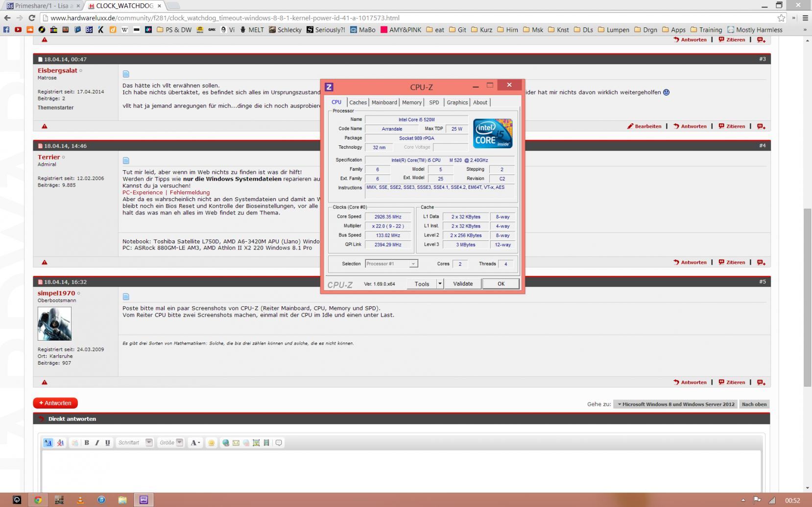The image size is (812, 507).
Task: Switch to the Caches tab in CPU-Z
Action: click(x=358, y=102)
